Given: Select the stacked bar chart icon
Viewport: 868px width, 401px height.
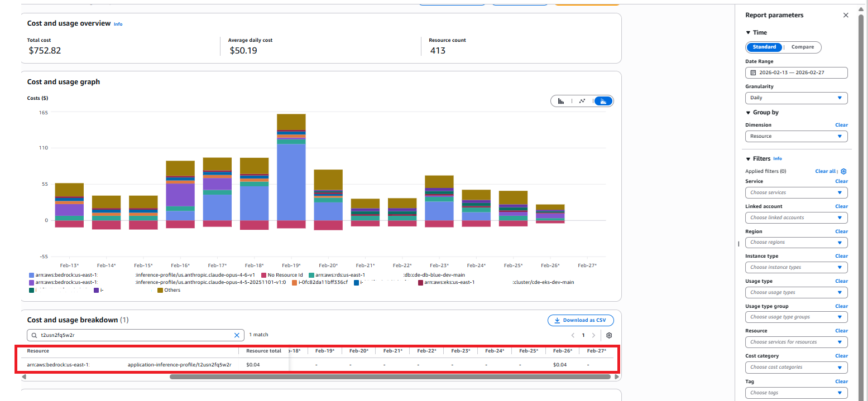Looking at the screenshot, I should click(603, 101).
